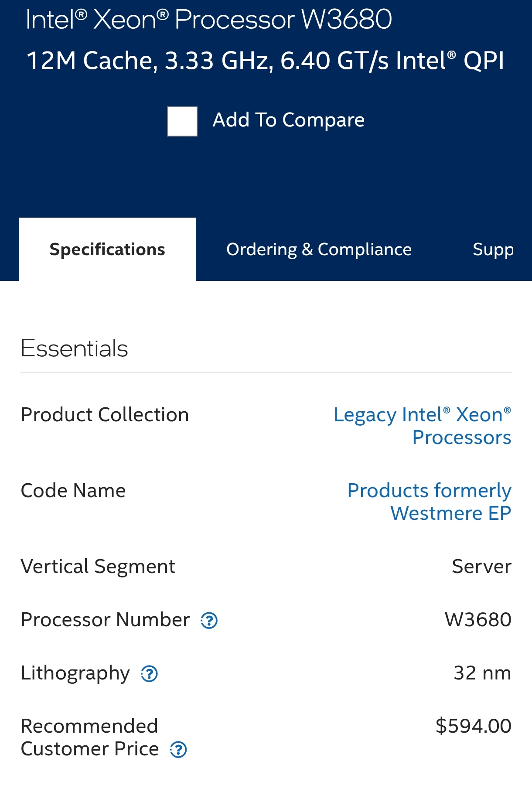Click the Product Collection row label
The width and height of the screenshot is (532, 792).
pos(105,415)
